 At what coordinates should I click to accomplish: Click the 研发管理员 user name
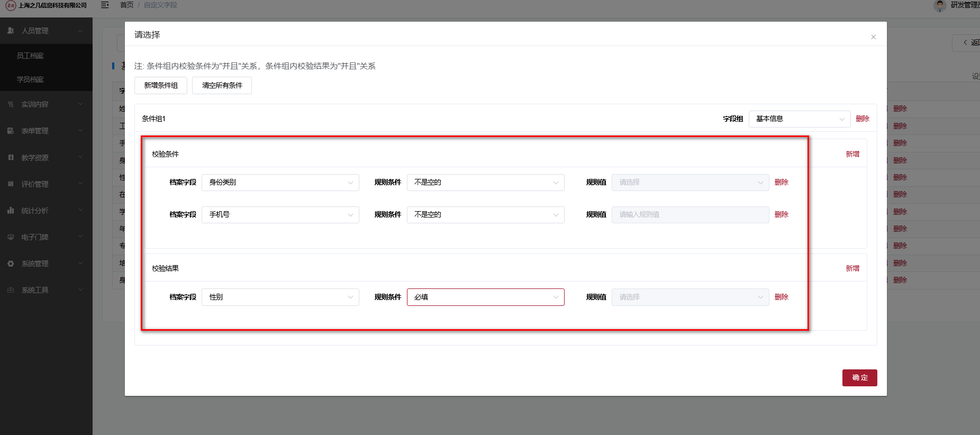tap(965, 5)
